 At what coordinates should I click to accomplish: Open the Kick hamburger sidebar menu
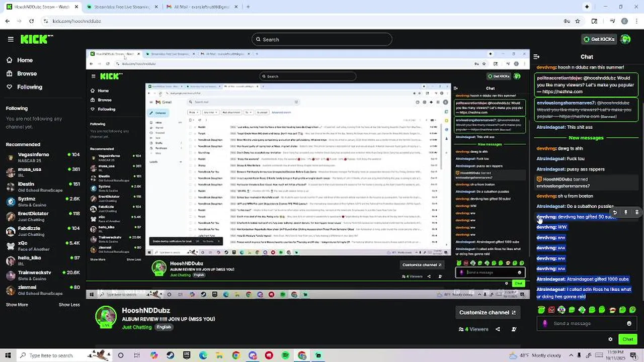[11, 39]
